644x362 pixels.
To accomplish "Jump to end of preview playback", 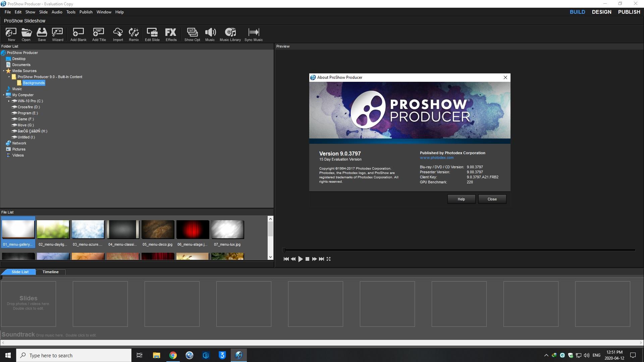I will [321, 259].
